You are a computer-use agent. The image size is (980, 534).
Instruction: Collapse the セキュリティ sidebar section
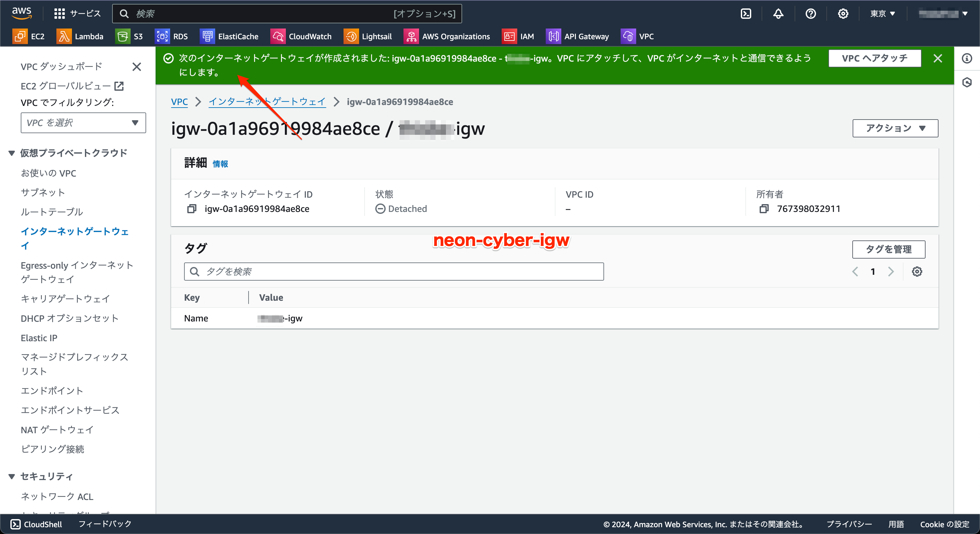[x=12, y=476]
